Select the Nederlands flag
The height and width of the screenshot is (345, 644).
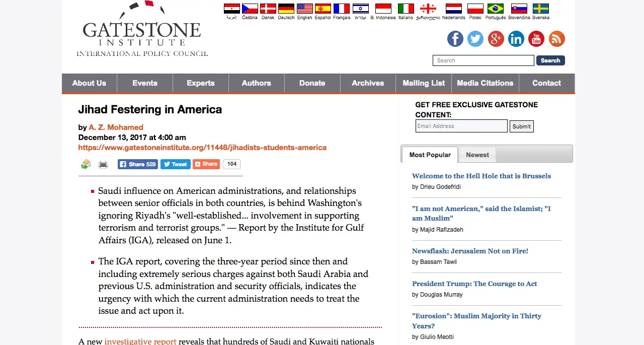click(454, 9)
